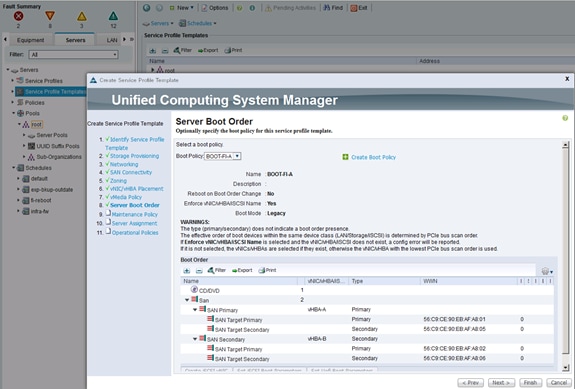Select Policies in navigation tree

(34, 103)
